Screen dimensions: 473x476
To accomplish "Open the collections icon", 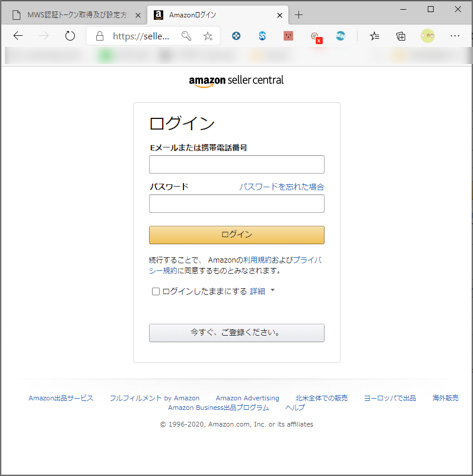I will click(401, 36).
